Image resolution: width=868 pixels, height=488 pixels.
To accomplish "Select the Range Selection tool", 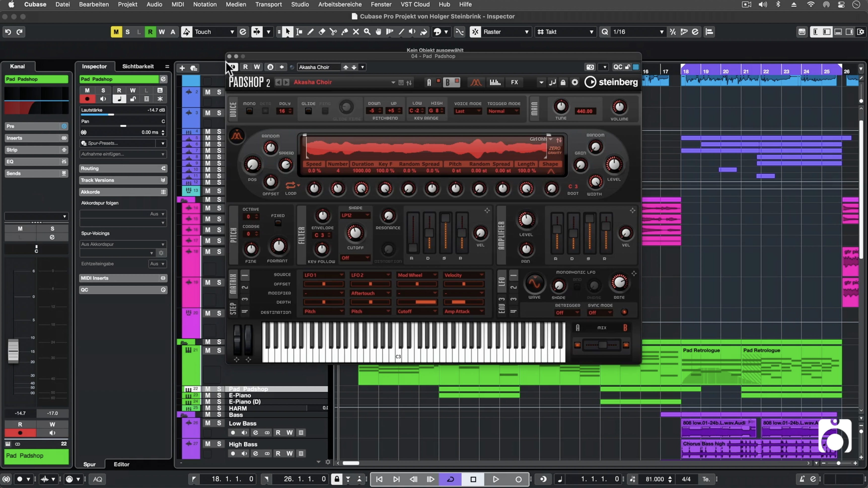I will point(299,32).
